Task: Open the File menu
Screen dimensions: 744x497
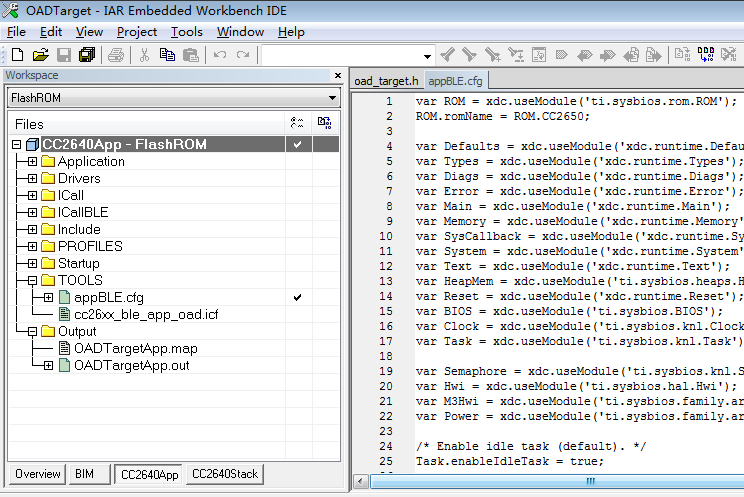Action: click(x=16, y=32)
